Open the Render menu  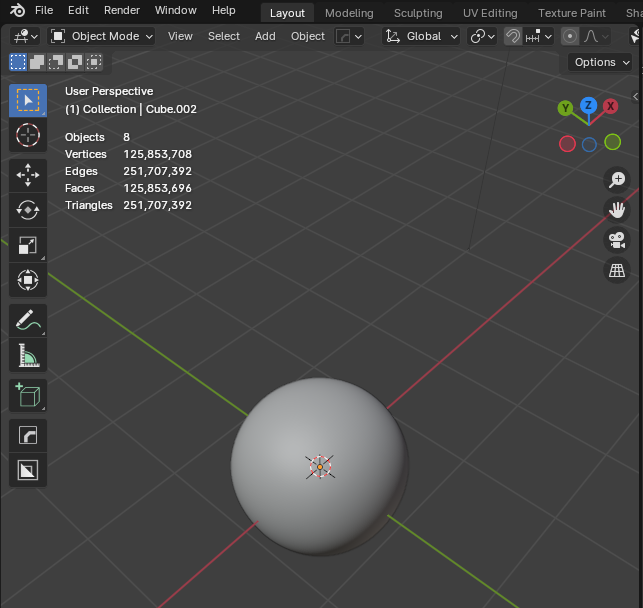click(x=122, y=10)
